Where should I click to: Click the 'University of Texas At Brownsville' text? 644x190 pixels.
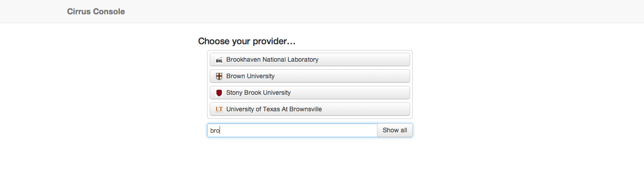click(274, 109)
